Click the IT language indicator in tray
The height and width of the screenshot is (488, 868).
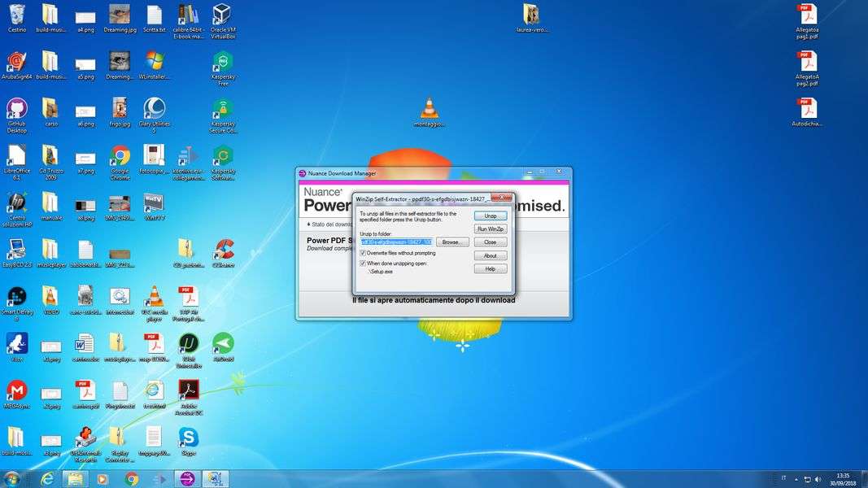pos(783,478)
